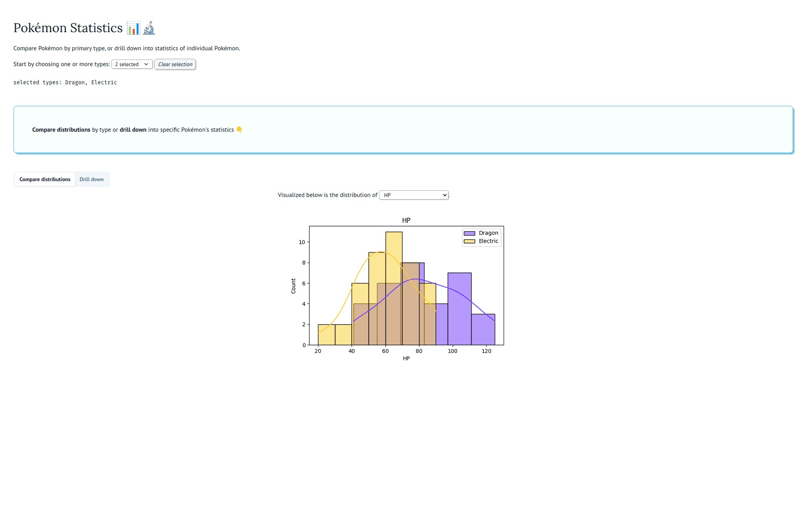Toggle the Electric entry in the legend
The image size is (812, 514).
[488, 241]
